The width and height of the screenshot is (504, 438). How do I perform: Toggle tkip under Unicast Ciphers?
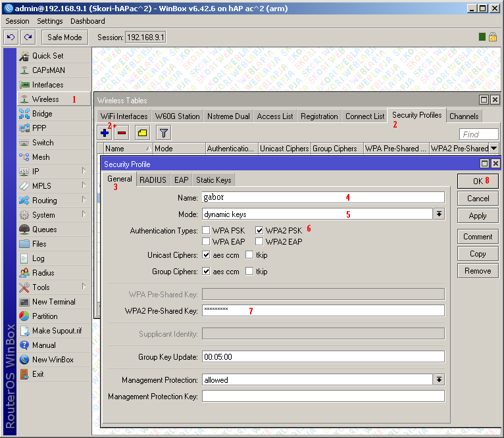(250, 255)
